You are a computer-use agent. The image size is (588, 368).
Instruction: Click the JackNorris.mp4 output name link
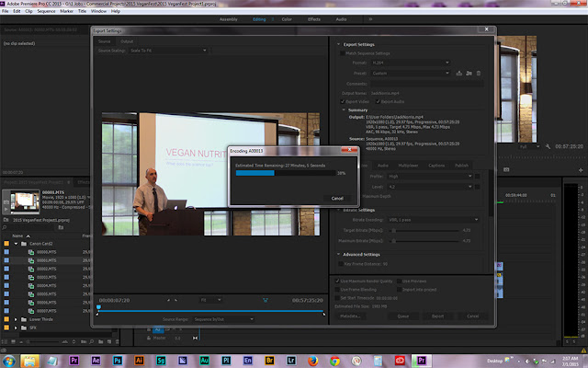pyautogui.click(x=385, y=93)
